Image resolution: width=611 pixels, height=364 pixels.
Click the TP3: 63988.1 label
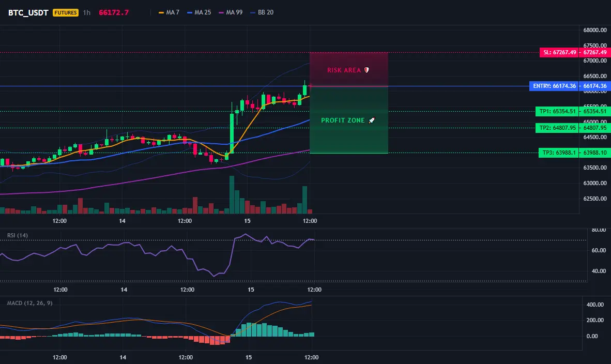559,153
